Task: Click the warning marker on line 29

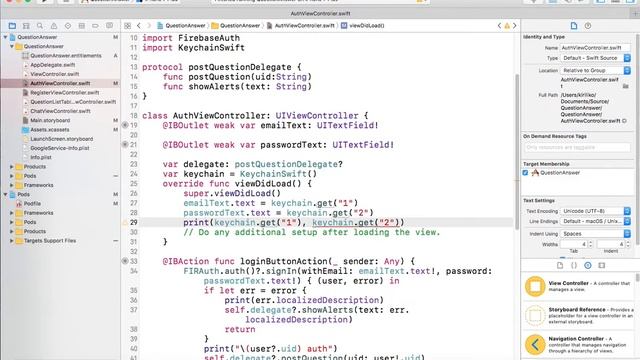Action: click(125, 222)
